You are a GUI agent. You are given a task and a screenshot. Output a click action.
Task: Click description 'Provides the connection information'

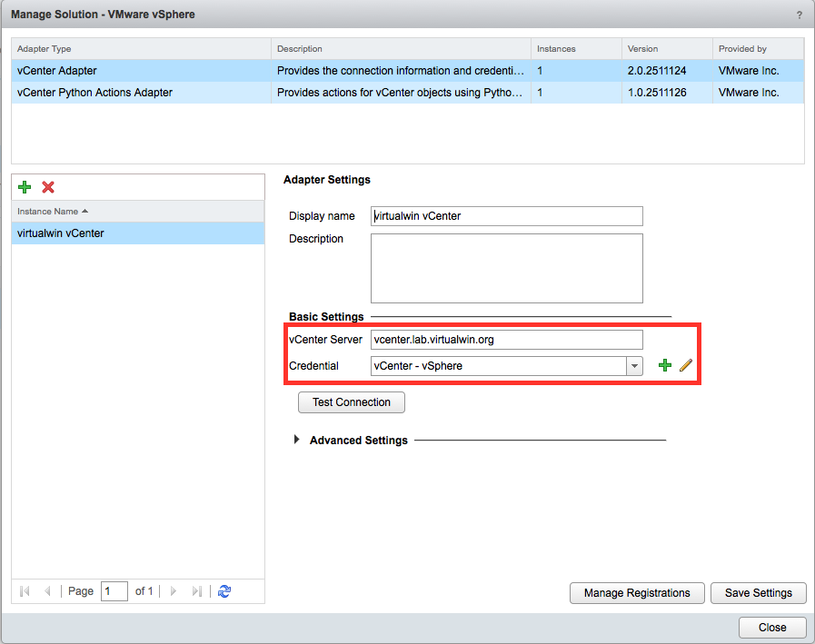[x=400, y=71]
